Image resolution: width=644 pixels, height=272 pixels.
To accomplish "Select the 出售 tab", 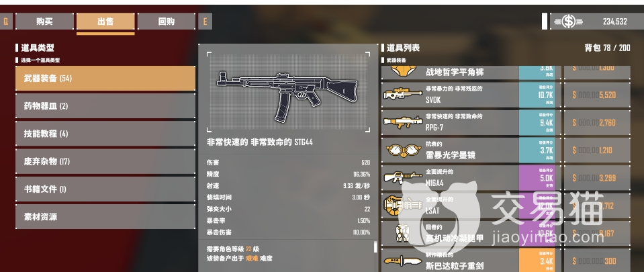I will (x=105, y=21).
